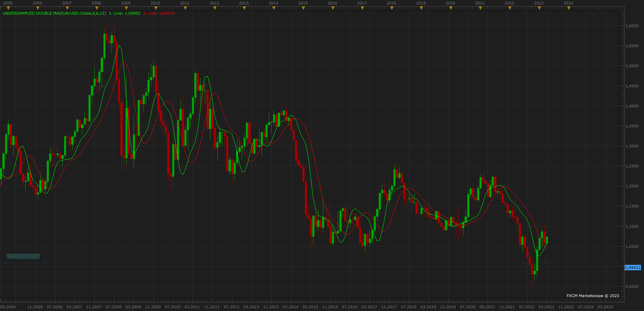Viewport: 644px width, 311px height.
Task: Click the 1,5500 price axis label
Action: (x=632, y=46)
